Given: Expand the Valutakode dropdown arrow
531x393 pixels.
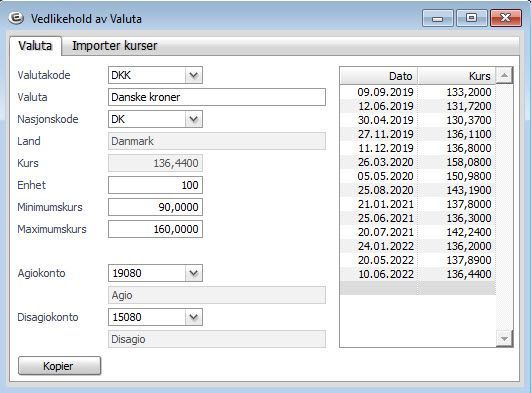Looking at the screenshot, I should pyautogui.click(x=194, y=75).
